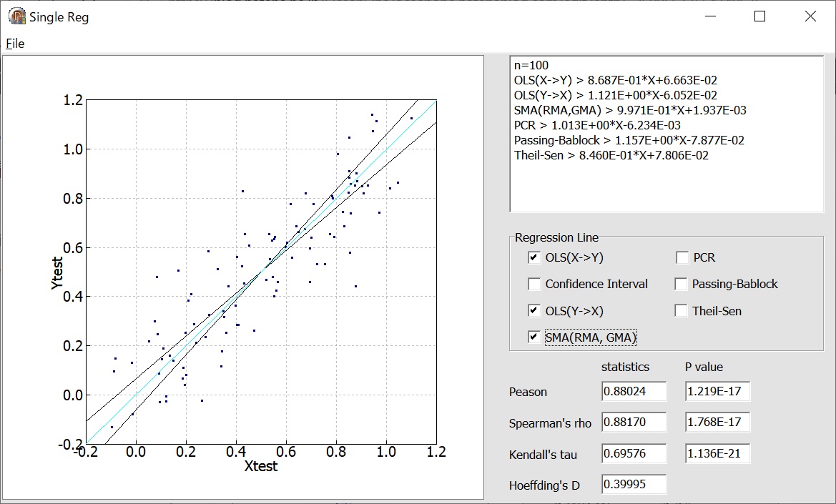The height and width of the screenshot is (504, 836).
Task: Click the Kendall's tau label
Action: tap(543, 455)
